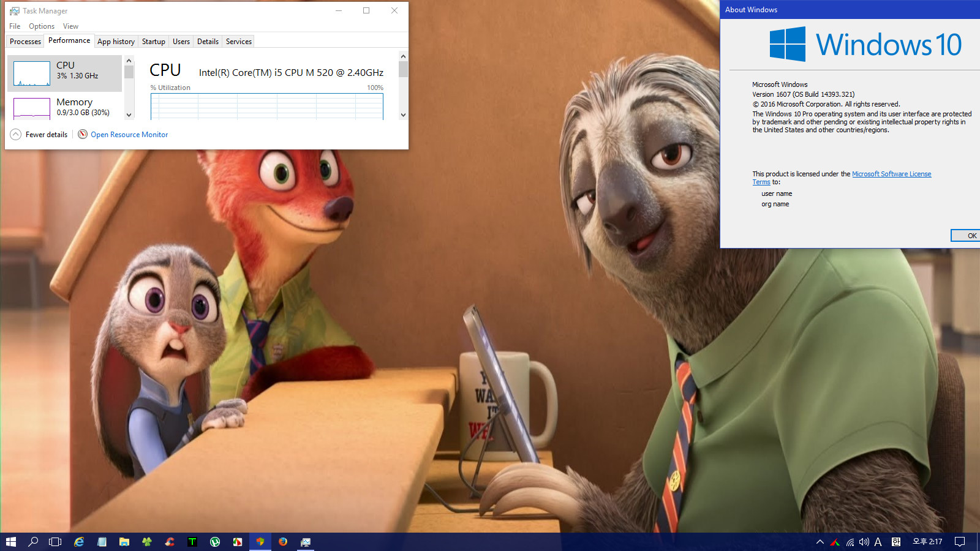This screenshot has height=551, width=980.
Task: Launch uTorrent from the taskbar
Action: (215, 542)
